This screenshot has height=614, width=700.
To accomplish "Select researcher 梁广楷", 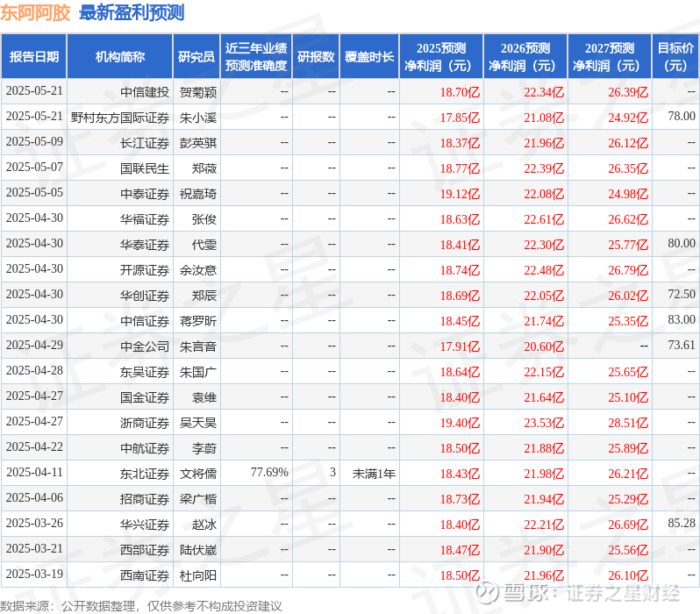I will point(198,499).
